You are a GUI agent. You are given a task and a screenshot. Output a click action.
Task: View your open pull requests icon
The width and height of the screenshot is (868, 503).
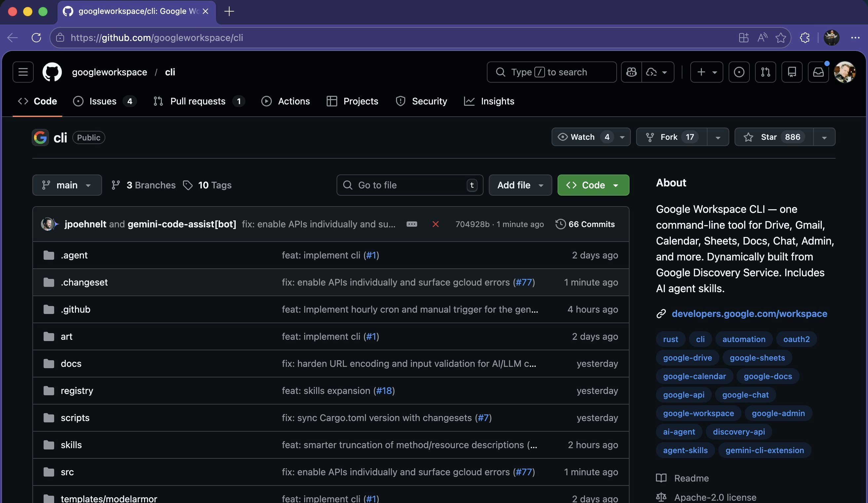(765, 72)
